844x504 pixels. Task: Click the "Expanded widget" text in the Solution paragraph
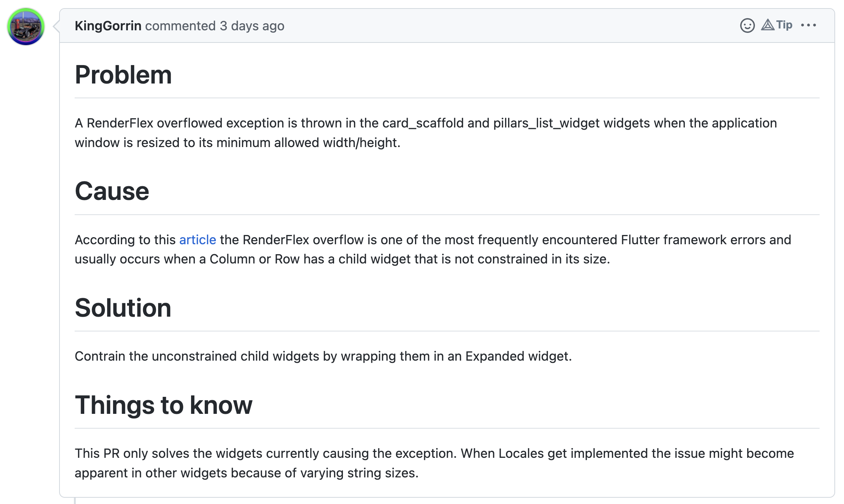click(518, 356)
